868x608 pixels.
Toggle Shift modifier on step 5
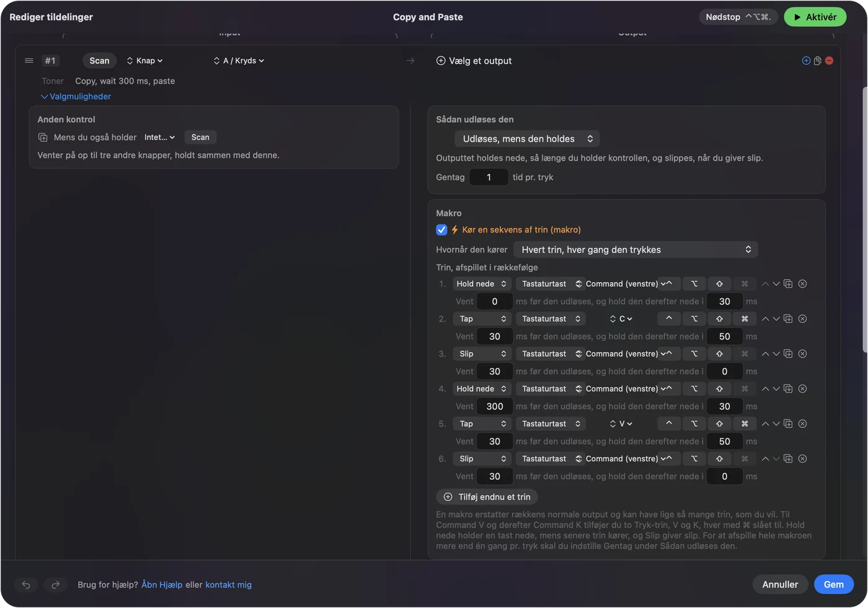[719, 424]
